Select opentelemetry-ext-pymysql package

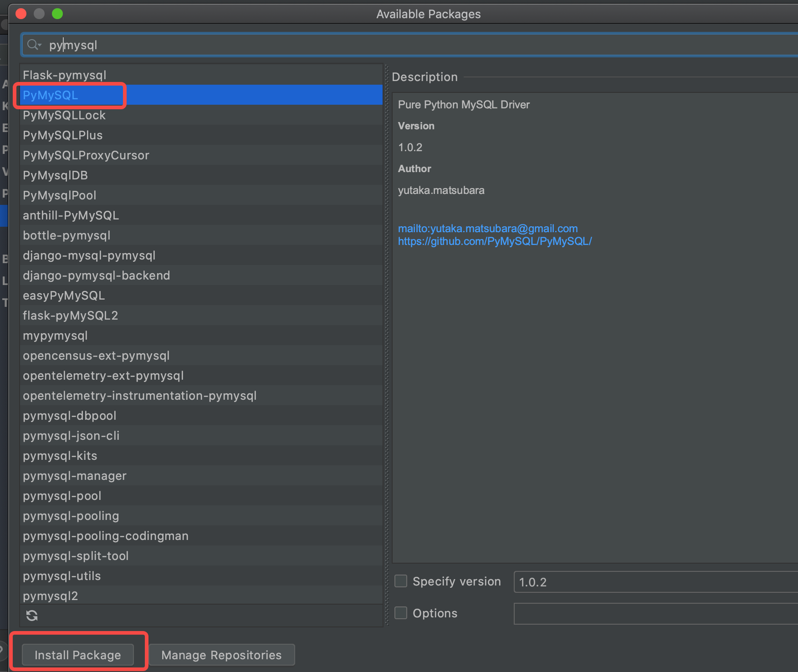point(201,375)
